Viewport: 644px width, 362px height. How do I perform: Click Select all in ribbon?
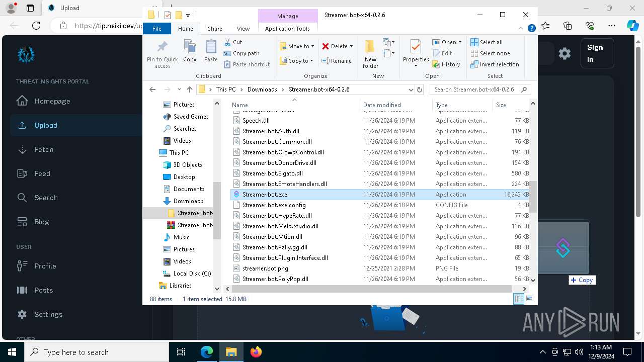click(487, 42)
